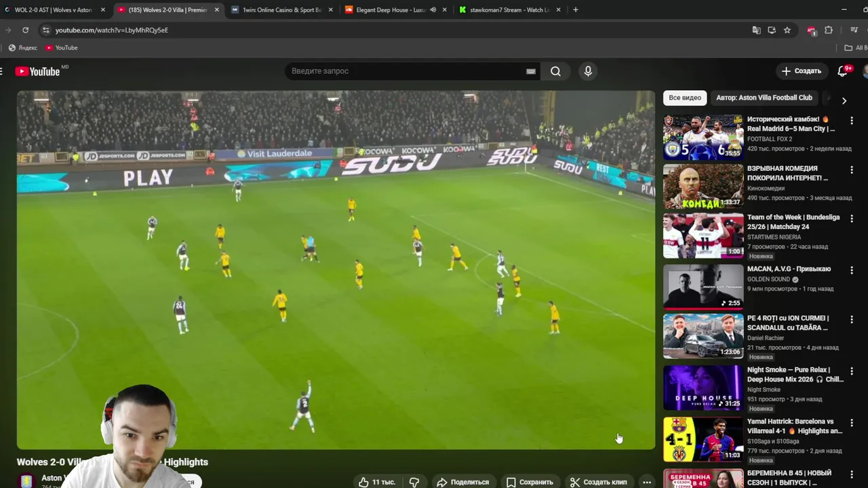The height and width of the screenshot is (488, 868).
Task: Open the YouTube notifications bell
Action: point(842,71)
